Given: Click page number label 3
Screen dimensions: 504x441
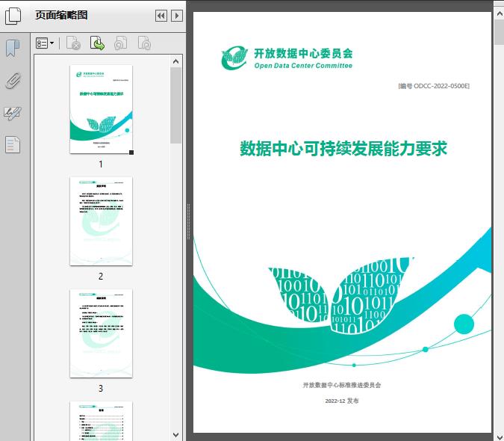Looking at the screenshot, I should [x=101, y=389].
